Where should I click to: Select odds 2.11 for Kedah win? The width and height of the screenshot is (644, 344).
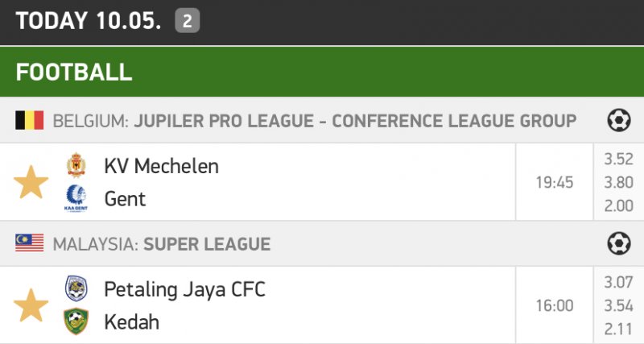pos(618,329)
